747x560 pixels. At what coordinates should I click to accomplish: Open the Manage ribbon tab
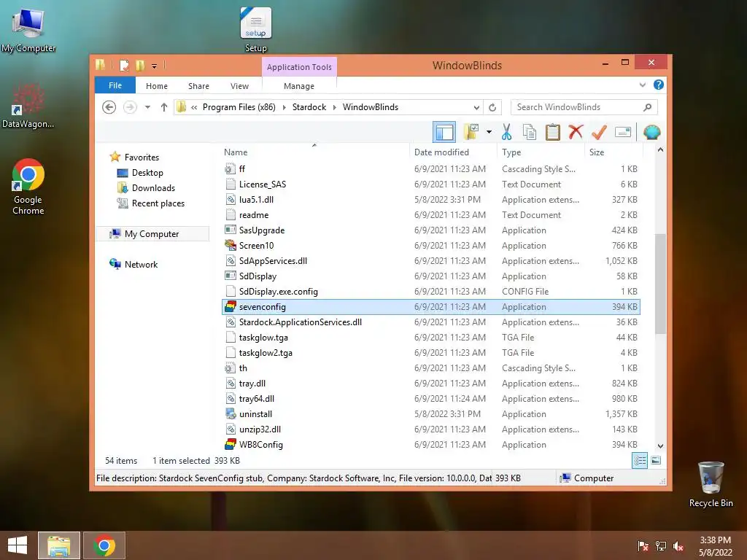click(299, 86)
